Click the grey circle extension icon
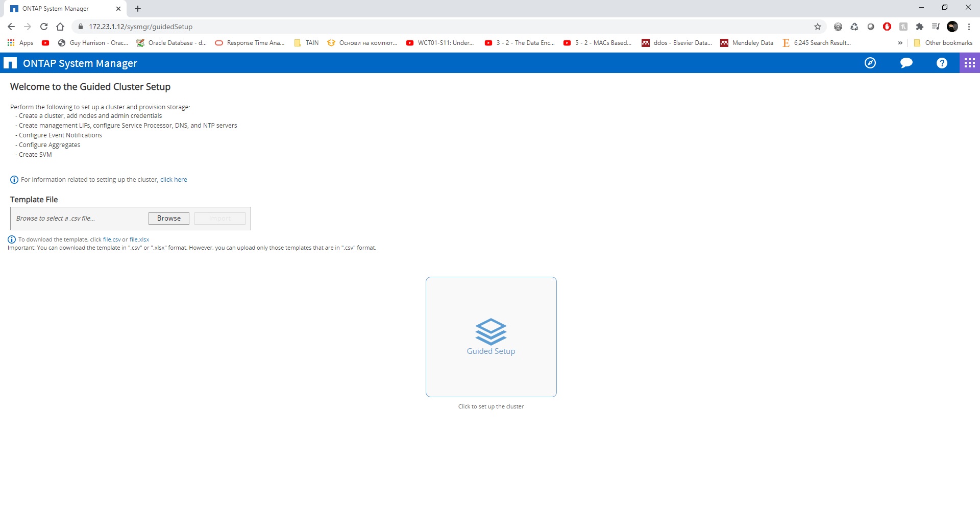980x531 pixels. click(871, 27)
